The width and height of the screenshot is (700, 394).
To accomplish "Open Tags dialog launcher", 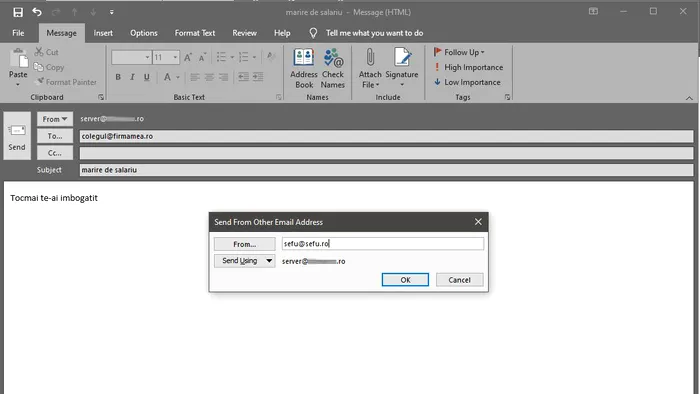I will click(507, 97).
